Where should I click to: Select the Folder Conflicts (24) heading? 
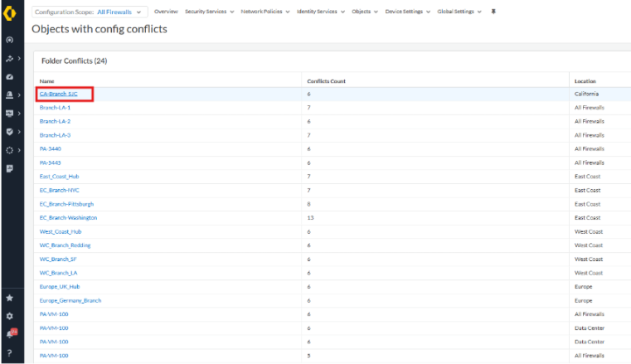point(74,61)
